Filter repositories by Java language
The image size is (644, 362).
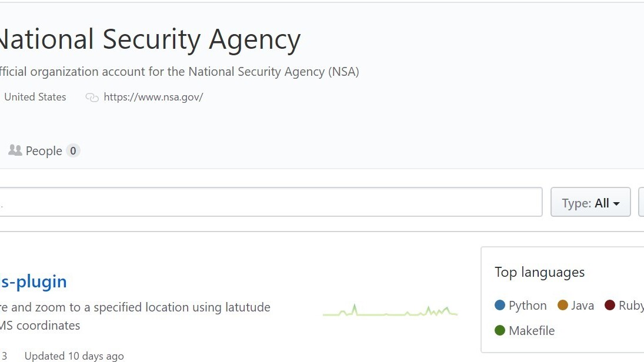pos(582,306)
